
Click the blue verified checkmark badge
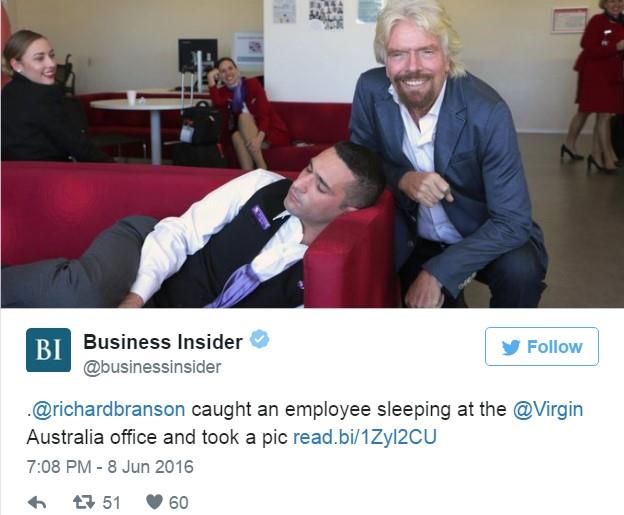pyautogui.click(x=259, y=339)
